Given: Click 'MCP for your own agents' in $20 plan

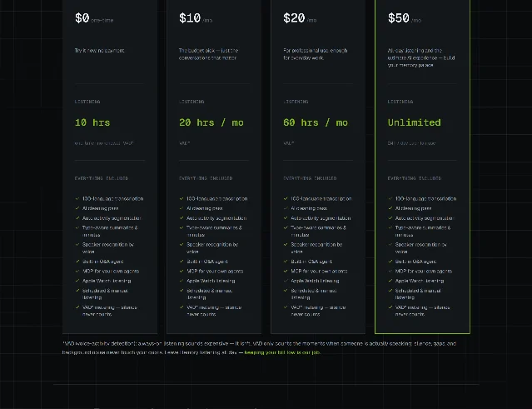Looking at the screenshot, I should (319, 272).
